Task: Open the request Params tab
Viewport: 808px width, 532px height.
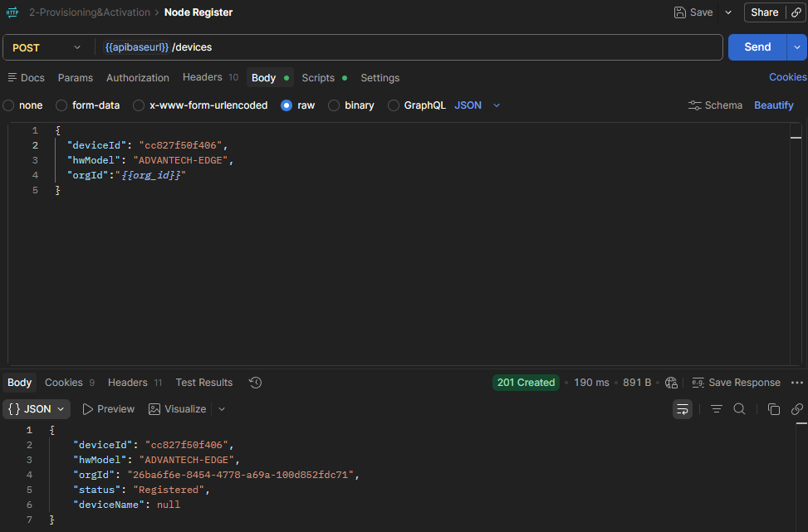Action: coord(76,78)
